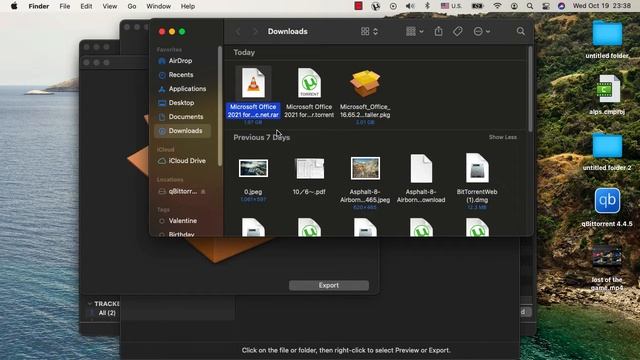Open the group-by options dropdown

pos(415,31)
